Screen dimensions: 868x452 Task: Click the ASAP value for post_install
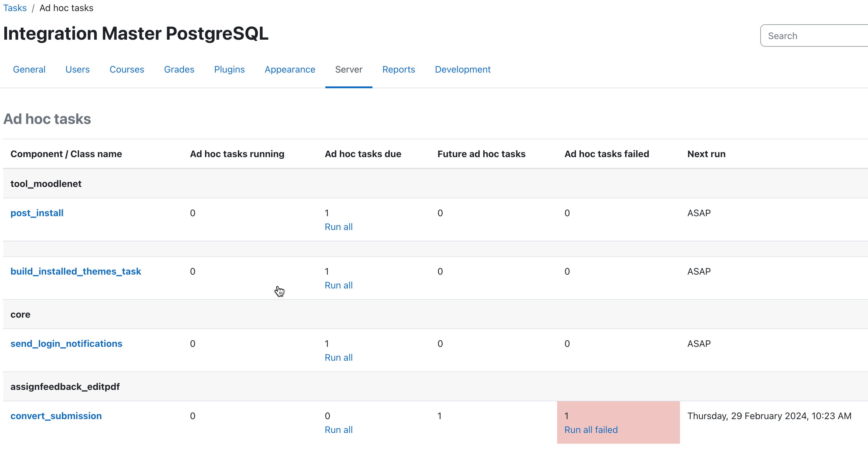tap(699, 213)
